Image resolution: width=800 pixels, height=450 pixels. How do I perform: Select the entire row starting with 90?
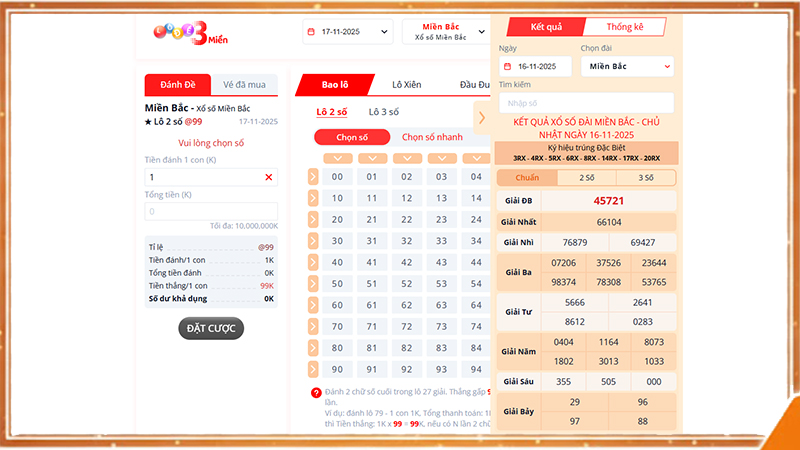click(x=313, y=369)
